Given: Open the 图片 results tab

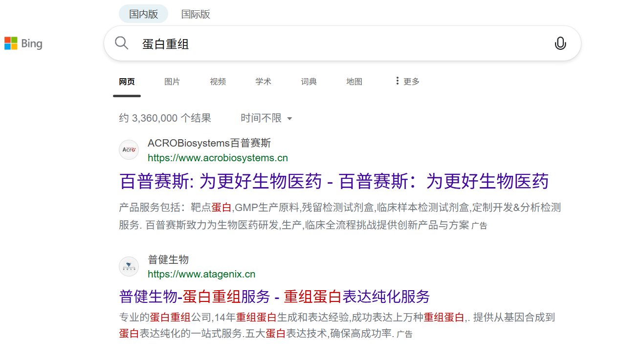Looking at the screenshot, I should [x=172, y=82].
